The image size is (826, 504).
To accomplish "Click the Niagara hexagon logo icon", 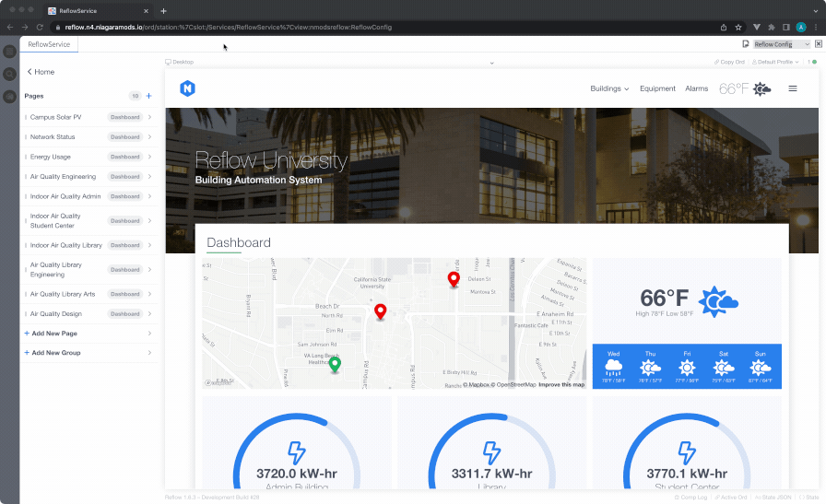I will tap(187, 88).
